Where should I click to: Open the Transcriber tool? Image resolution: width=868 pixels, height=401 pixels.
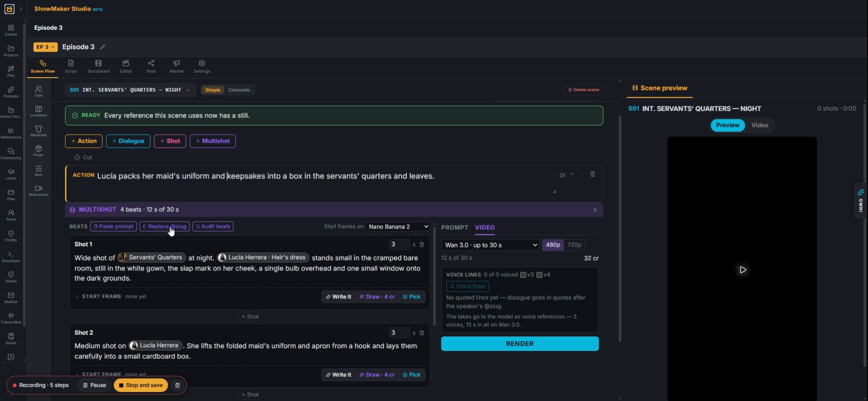tap(11, 318)
